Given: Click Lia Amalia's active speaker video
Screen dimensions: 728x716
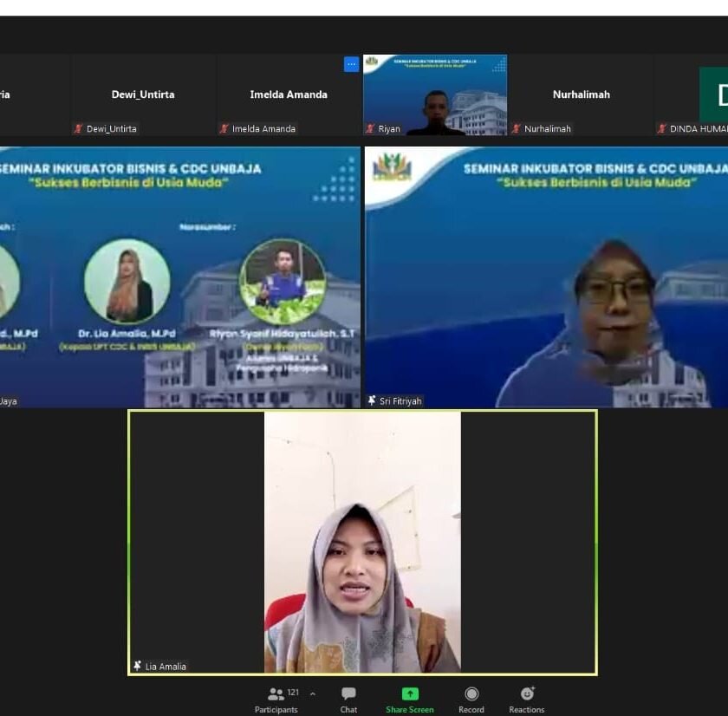Looking at the screenshot, I should [362, 542].
